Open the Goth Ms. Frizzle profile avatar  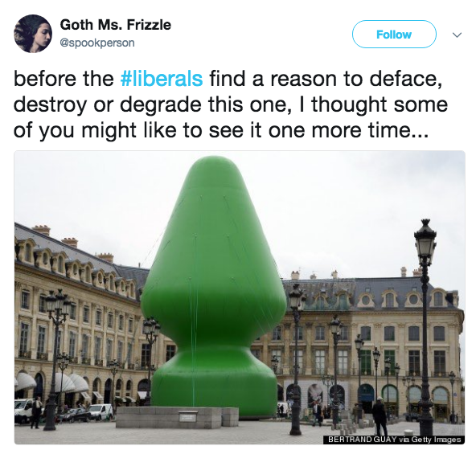point(33,34)
